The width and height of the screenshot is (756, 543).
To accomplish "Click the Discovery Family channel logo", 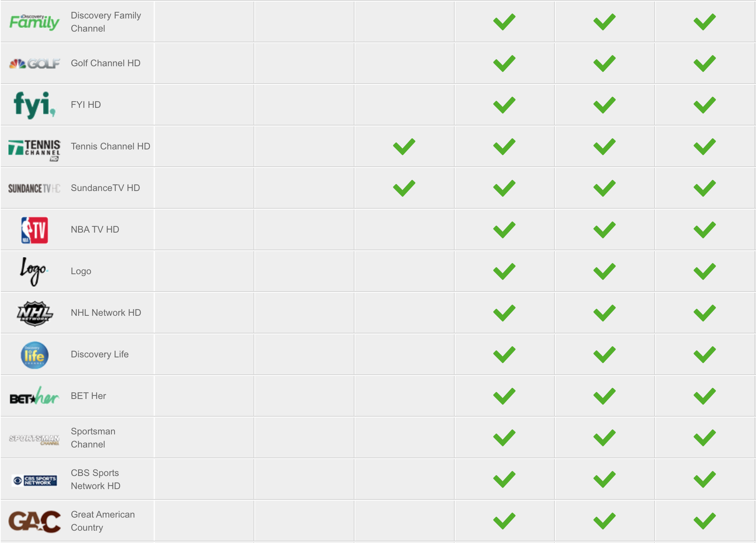I will click(34, 22).
